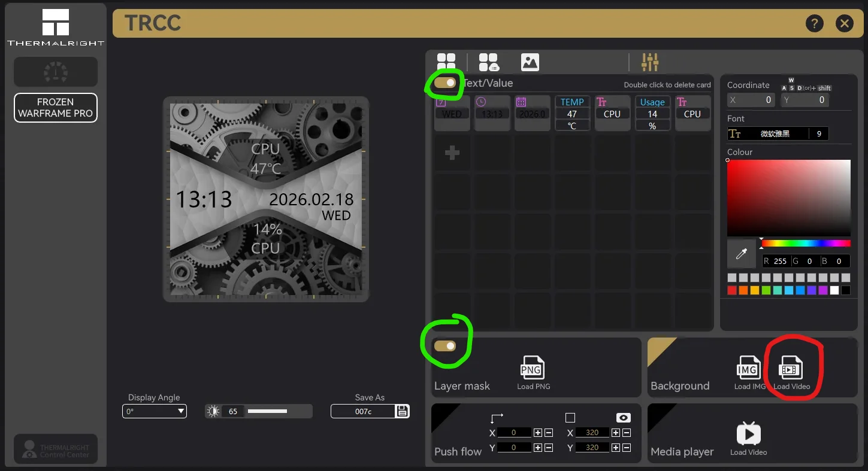Click the floppy disk save icon
Viewport: 868px width, 471px height.
coord(403,411)
